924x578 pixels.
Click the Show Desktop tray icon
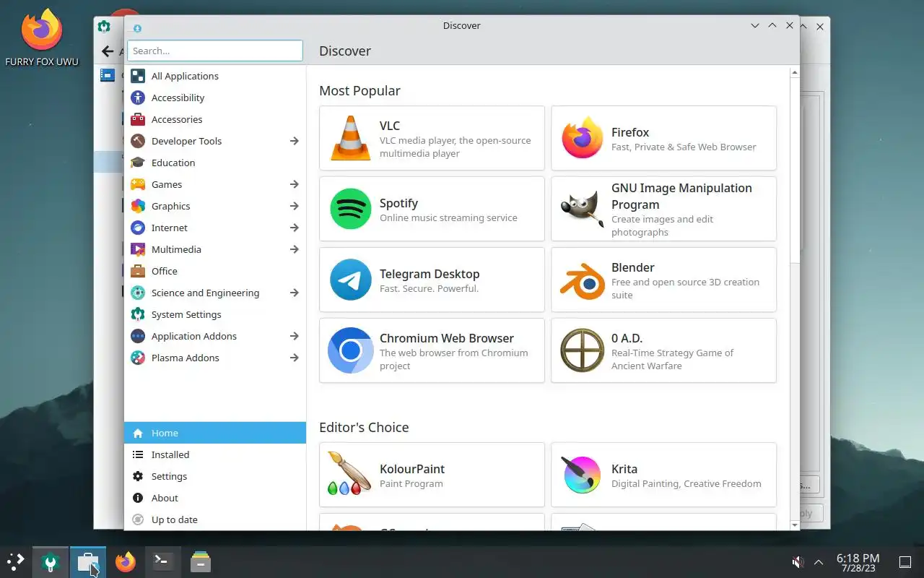point(905,561)
